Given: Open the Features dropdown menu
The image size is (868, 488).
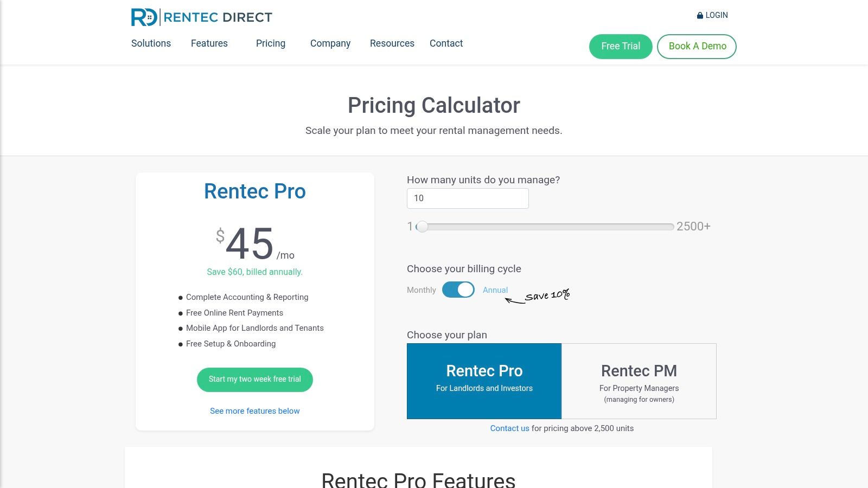Looking at the screenshot, I should point(209,43).
